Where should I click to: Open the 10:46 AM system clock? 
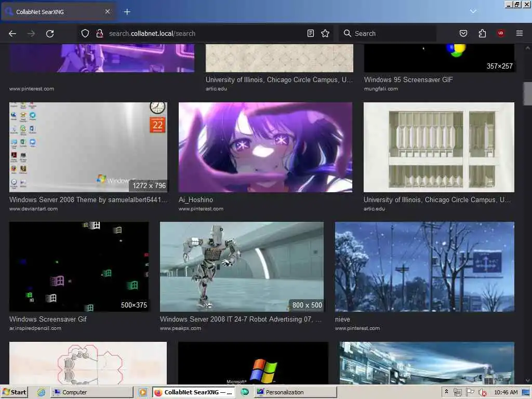(x=506, y=392)
